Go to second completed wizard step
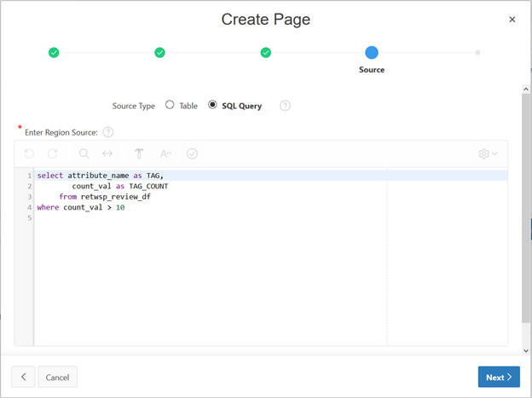Screen dimensions: 532x398 pos(159,53)
